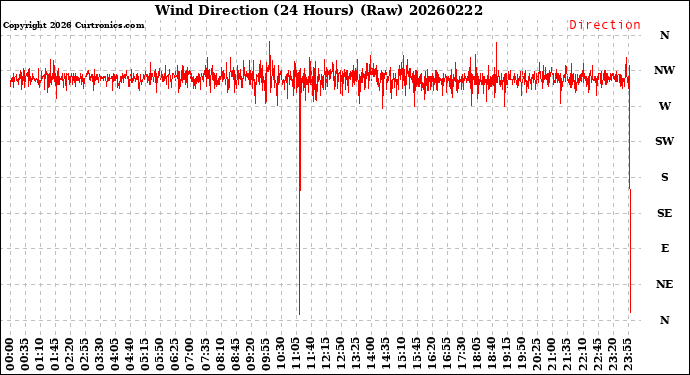690x375 pixels.
Task: Click the 'W' direction axis label
Action: pos(664,106)
